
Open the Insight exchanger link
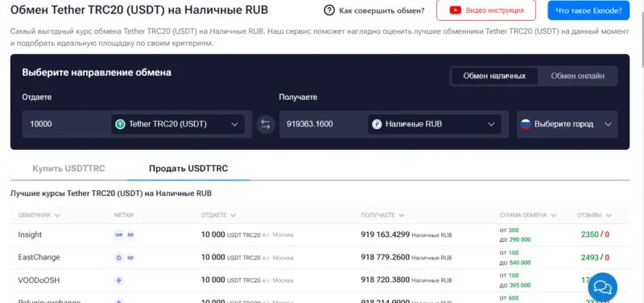click(x=30, y=235)
